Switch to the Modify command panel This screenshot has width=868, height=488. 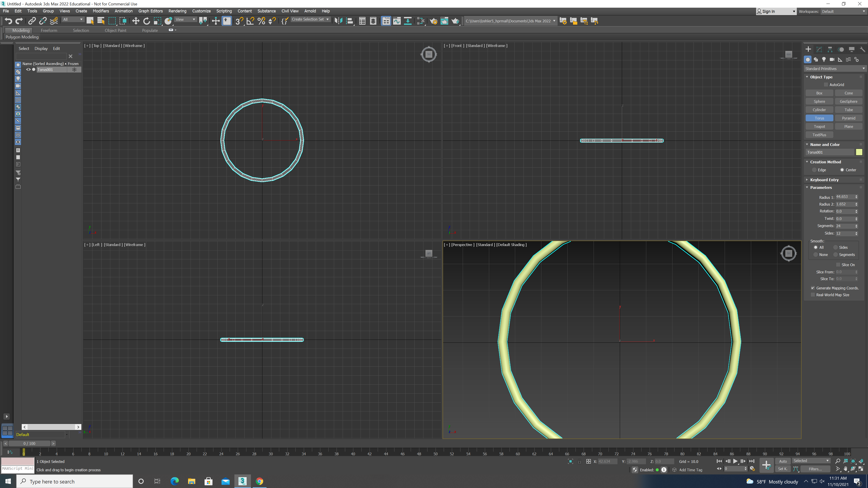coord(819,49)
